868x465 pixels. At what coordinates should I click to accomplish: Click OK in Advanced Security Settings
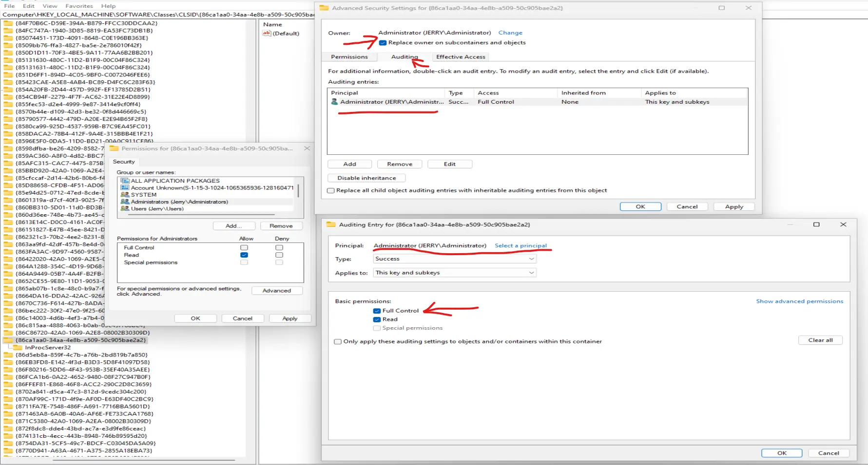640,206
